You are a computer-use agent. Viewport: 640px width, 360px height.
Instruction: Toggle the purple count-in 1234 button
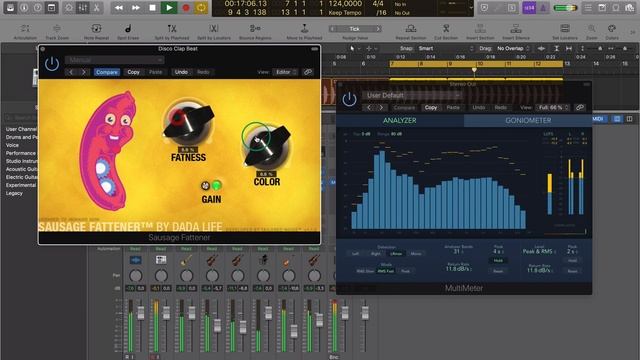pyautogui.click(x=529, y=7)
